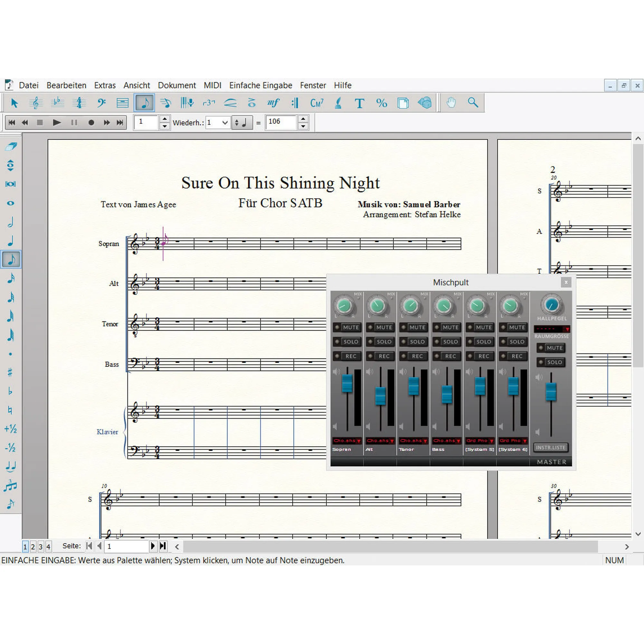Select the simple note entry tool
The height and width of the screenshot is (644, 644).
point(144,103)
